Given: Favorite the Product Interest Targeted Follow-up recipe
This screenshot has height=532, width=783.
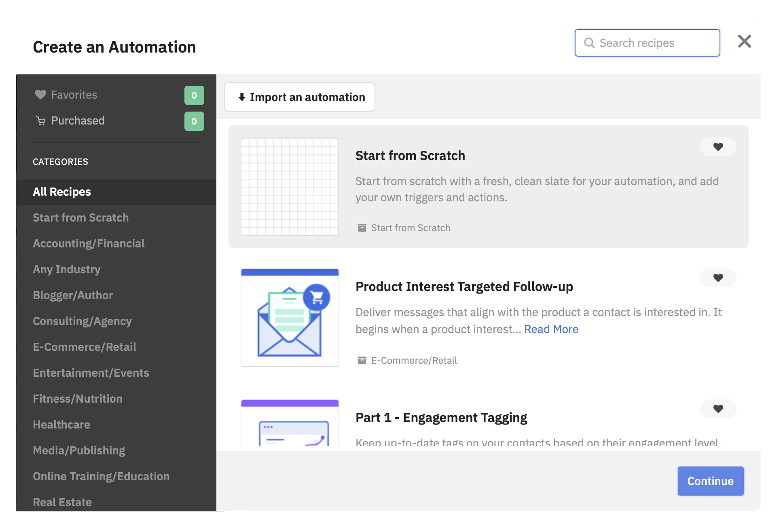Looking at the screenshot, I should 718,278.
